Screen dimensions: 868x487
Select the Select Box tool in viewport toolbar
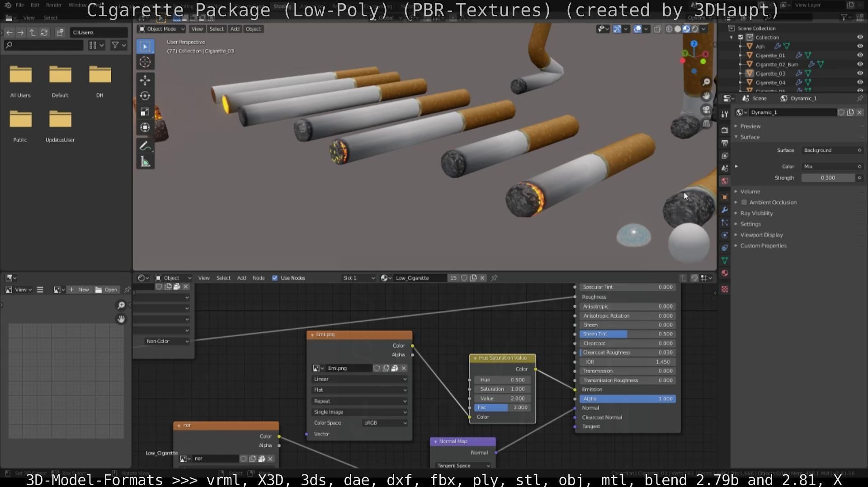tap(145, 47)
